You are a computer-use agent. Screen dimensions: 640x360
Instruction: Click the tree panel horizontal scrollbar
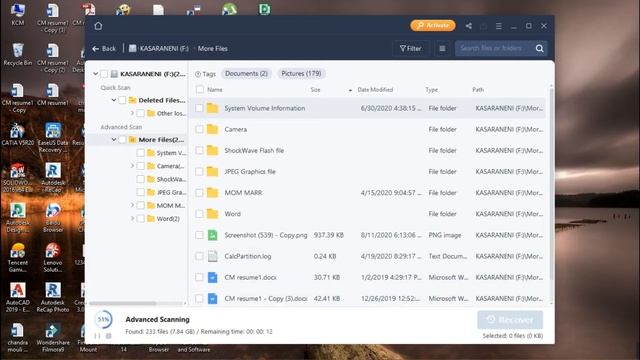pos(122,303)
